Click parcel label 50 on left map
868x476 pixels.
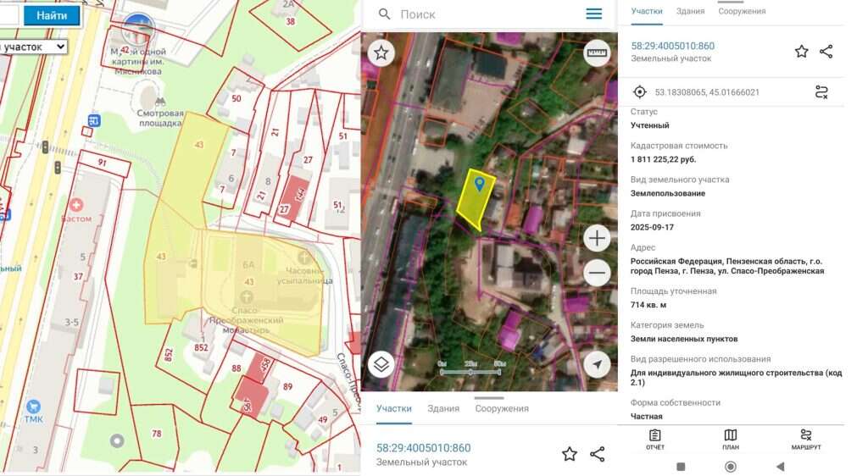(236, 98)
